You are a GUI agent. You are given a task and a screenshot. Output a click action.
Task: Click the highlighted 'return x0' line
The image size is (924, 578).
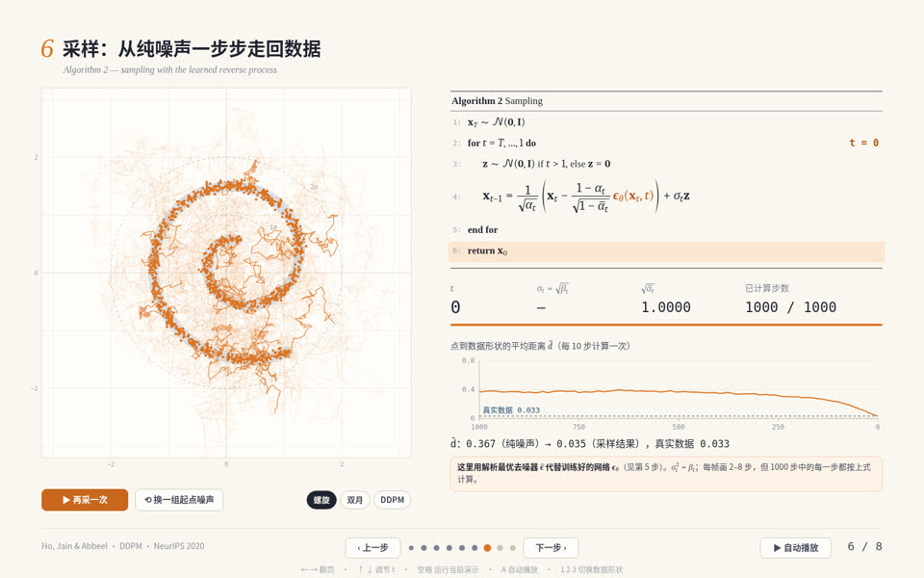click(666, 251)
